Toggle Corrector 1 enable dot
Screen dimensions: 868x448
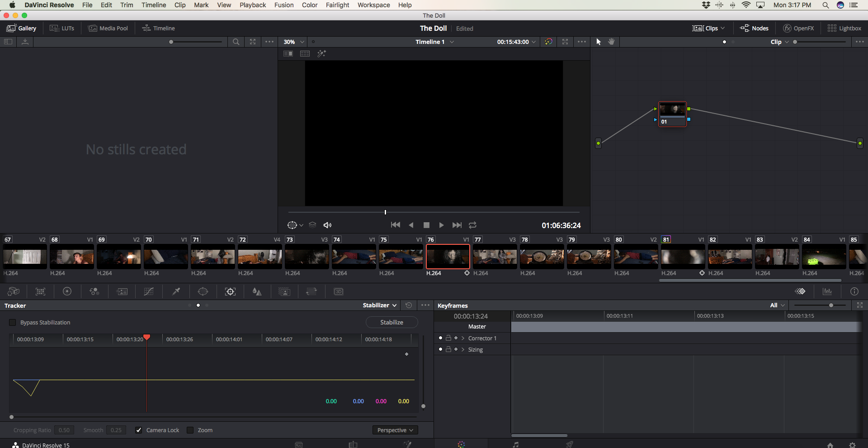coord(440,338)
